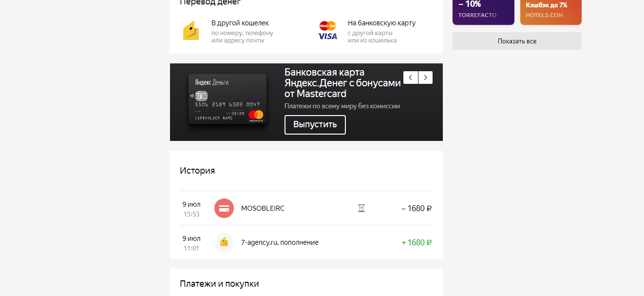Click the date "9 июл 15:53"
644x296 pixels.
point(191,209)
